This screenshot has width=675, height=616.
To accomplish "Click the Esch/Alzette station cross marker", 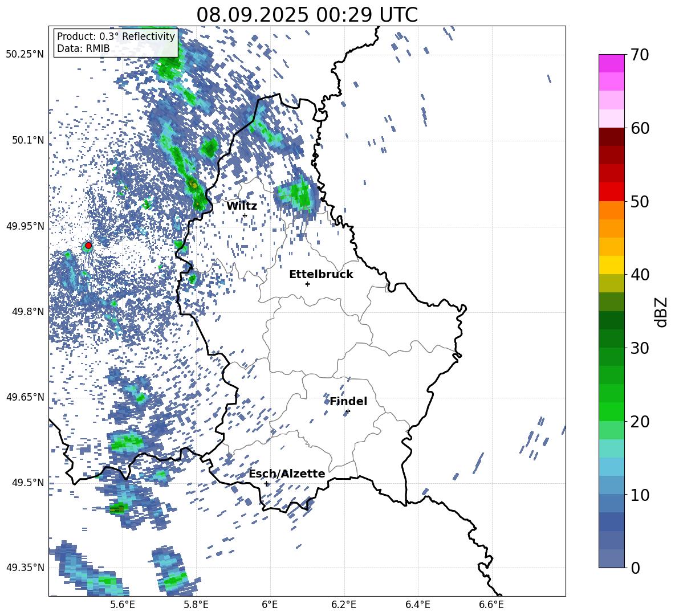I will 266,483.
